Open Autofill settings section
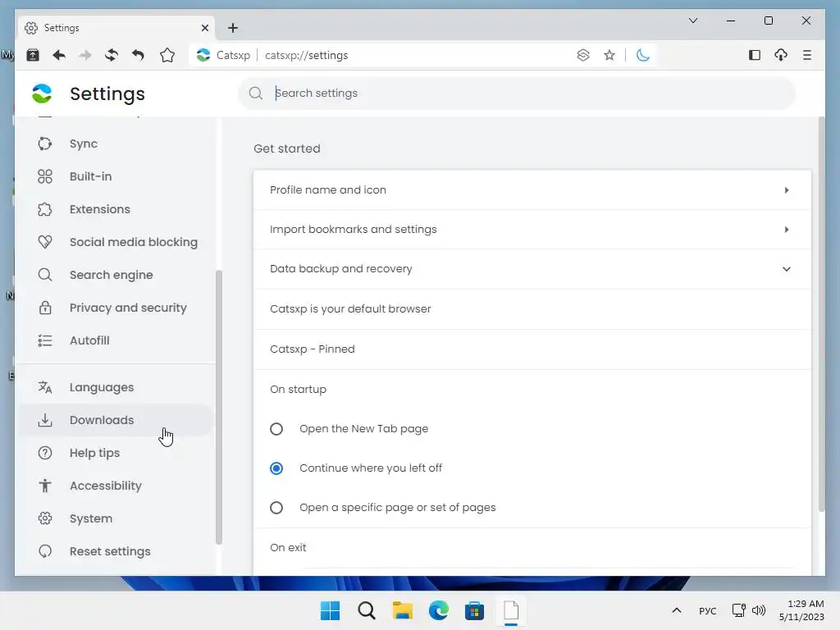 coord(116,340)
